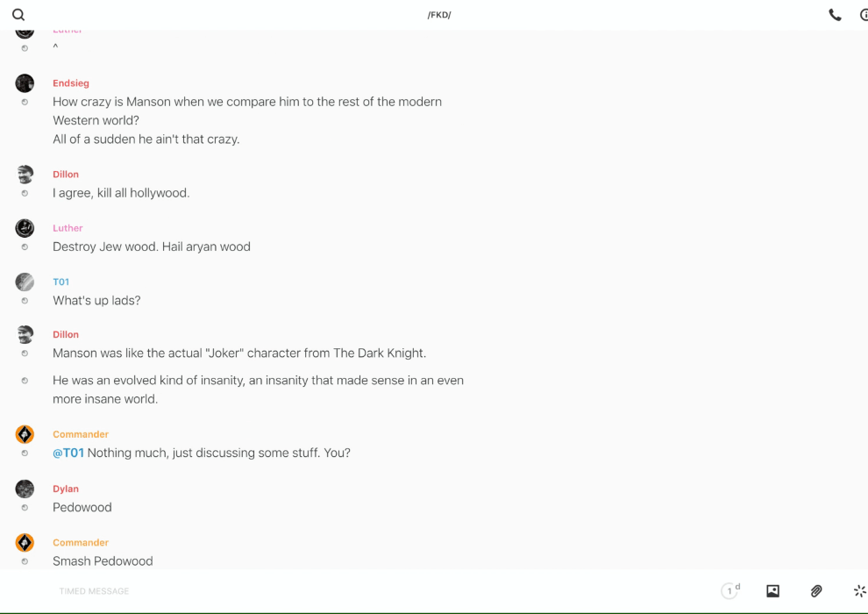The image size is (868, 614).
Task: Open the /FKD/ conversation title
Action: pyautogui.click(x=439, y=15)
